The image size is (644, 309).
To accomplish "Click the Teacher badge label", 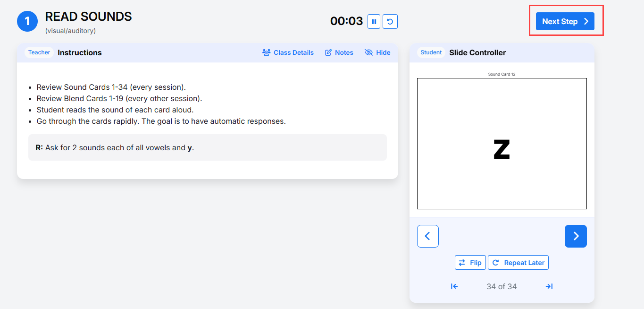I will tap(39, 52).
